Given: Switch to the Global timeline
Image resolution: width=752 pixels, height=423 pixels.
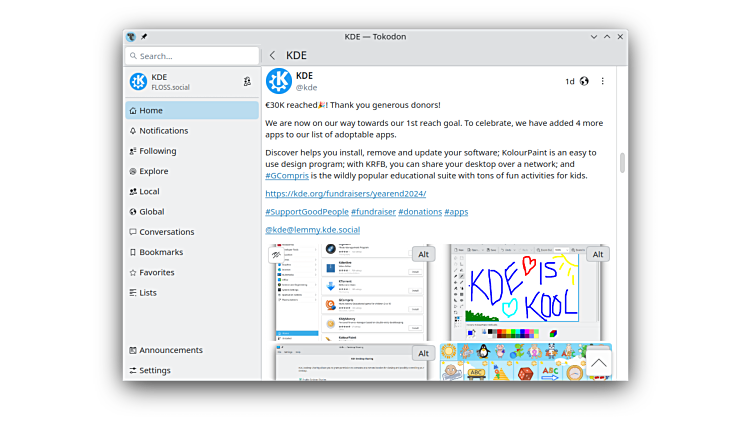Looking at the screenshot, I should (151, 212).
